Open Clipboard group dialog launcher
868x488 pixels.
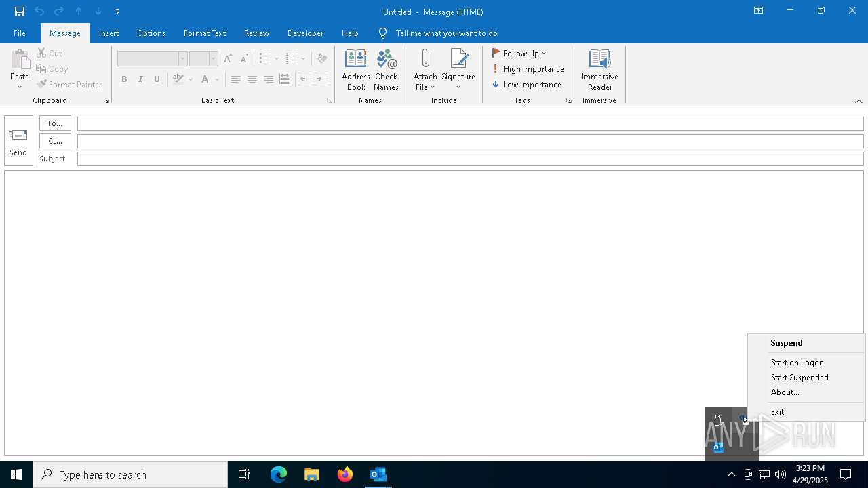click(x=106, y=100)
